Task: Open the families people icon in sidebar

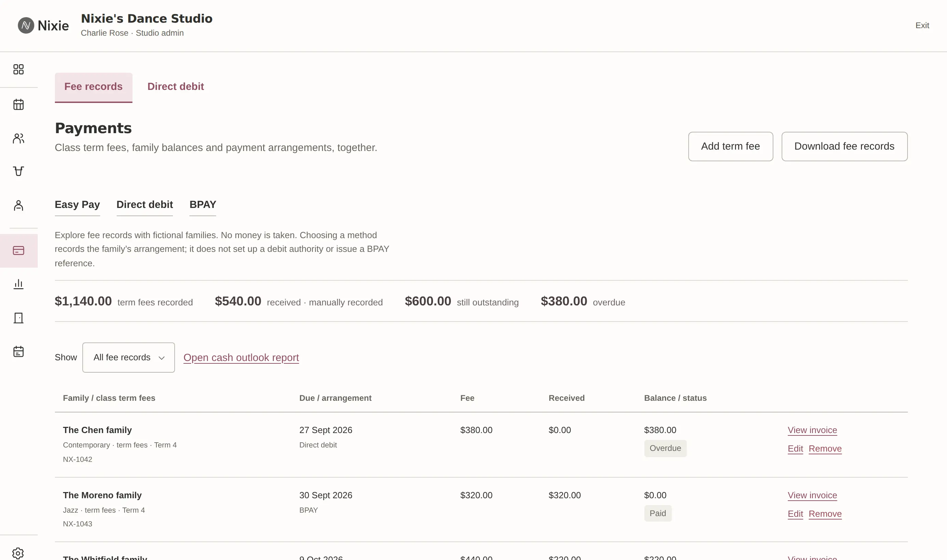Action: (19, 139)
